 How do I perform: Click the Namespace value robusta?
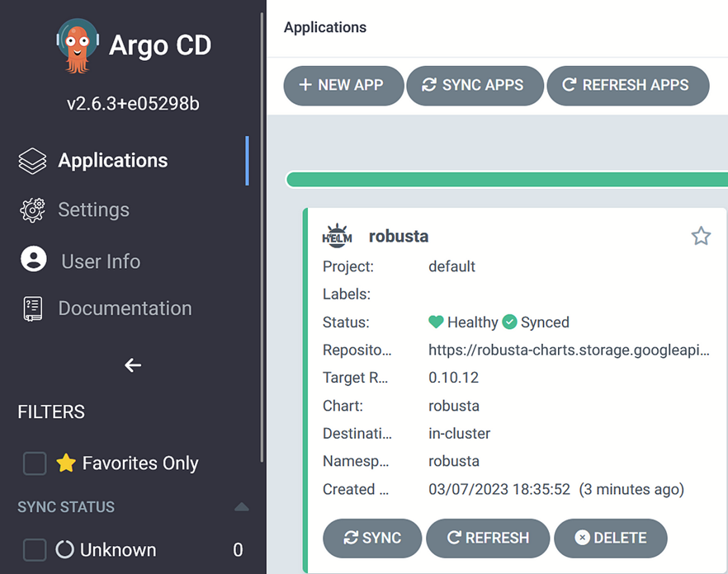click(x=454, y=461)
